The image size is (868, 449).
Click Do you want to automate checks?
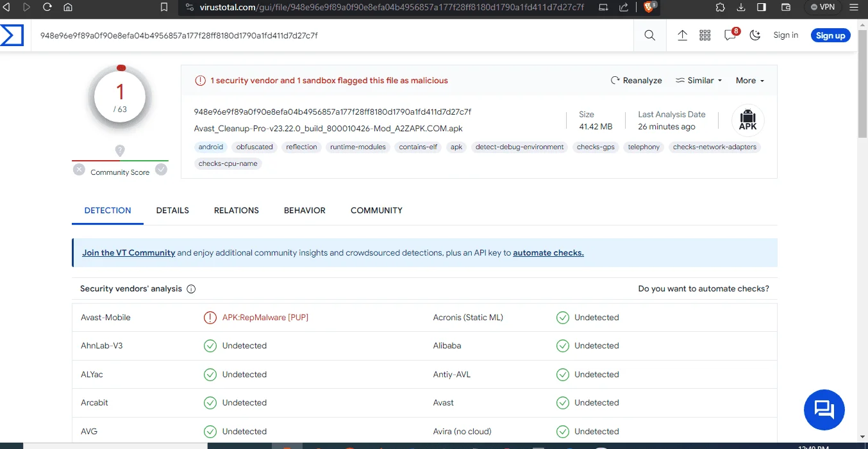(703, 289)
